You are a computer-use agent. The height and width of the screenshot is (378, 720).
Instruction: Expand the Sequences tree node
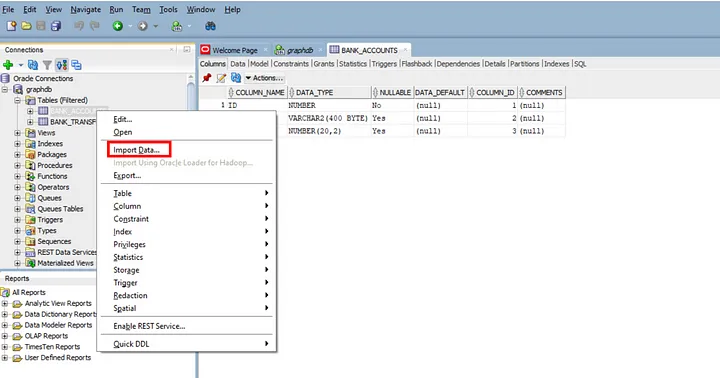(17, 242)
